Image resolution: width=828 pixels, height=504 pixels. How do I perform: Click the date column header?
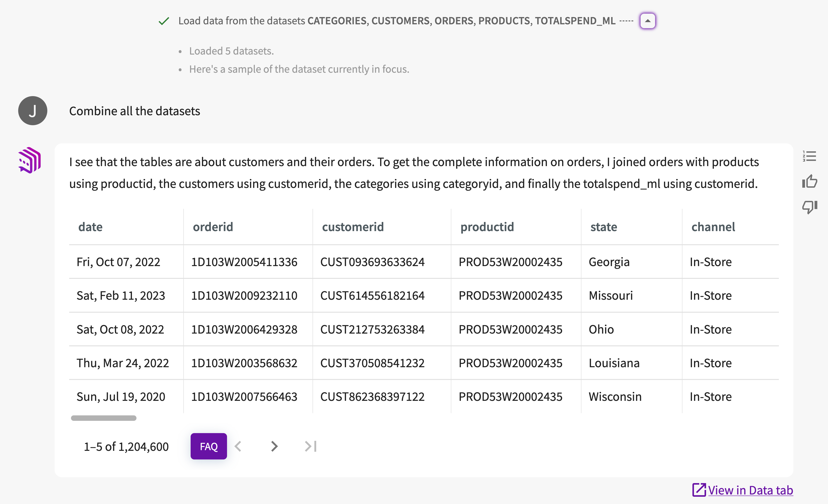[x=90, y=227]
